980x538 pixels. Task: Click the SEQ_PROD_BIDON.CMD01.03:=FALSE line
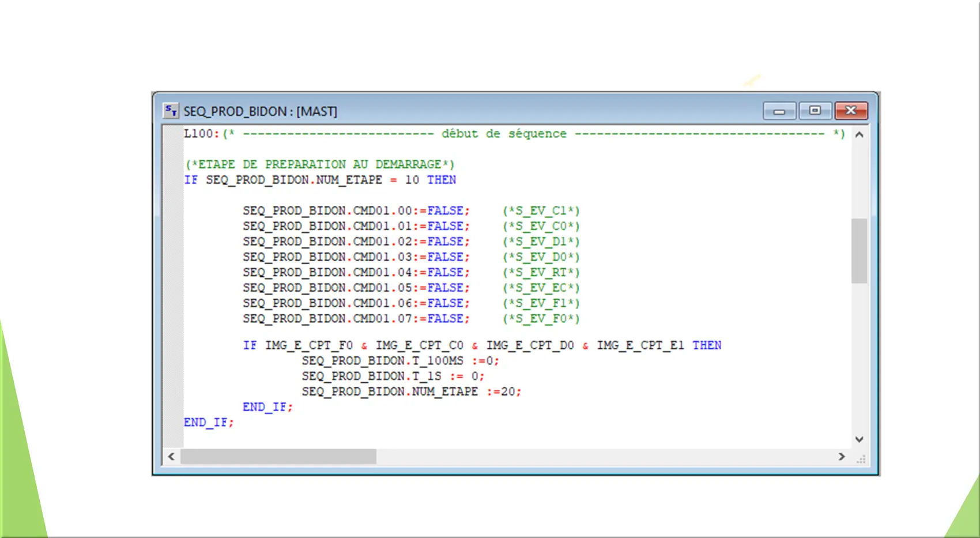pos(356,257)
